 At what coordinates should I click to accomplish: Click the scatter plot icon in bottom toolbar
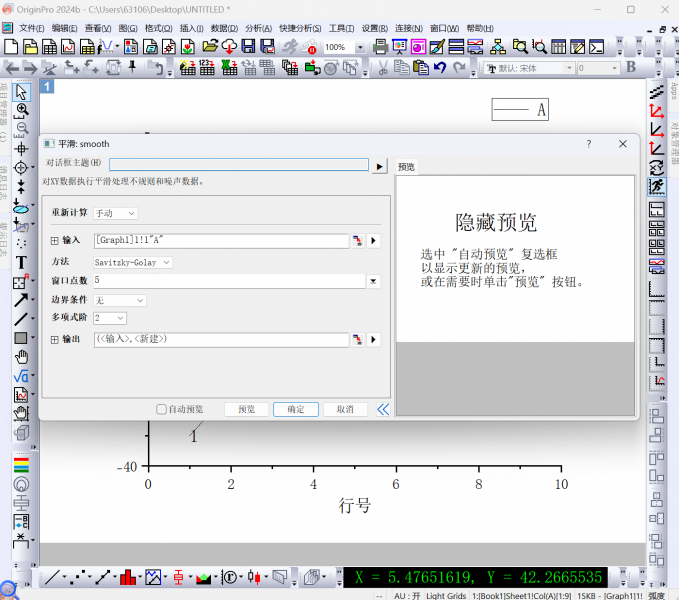click(78, 577)
